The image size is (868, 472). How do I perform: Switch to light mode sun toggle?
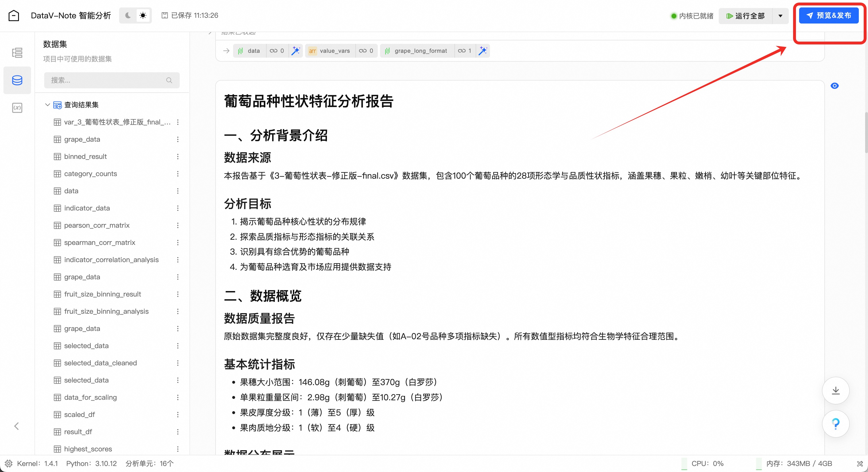143,15
